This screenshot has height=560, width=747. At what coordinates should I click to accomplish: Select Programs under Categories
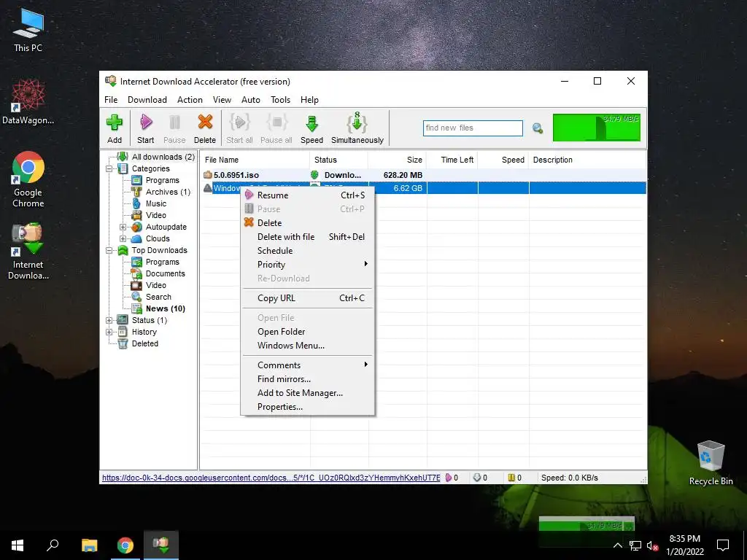coord(163,180)
